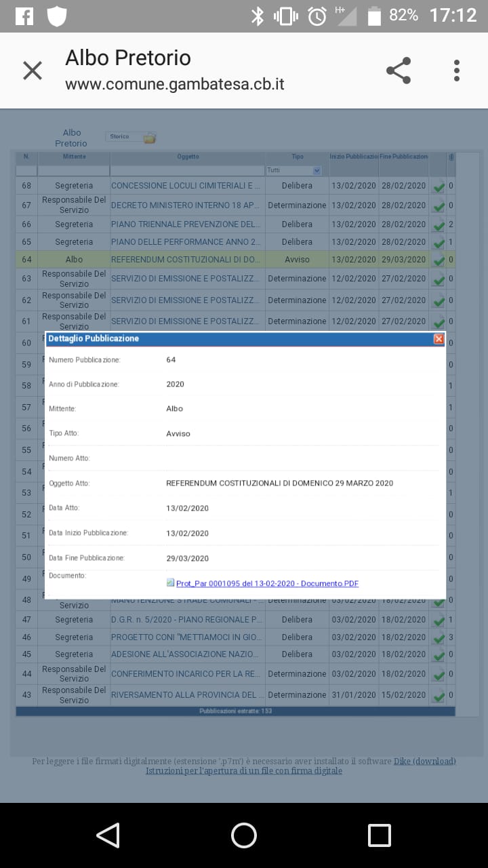Click green checkmark icon in row 65
Viewport: 488px width, 868px height.
tap(439, 243)
